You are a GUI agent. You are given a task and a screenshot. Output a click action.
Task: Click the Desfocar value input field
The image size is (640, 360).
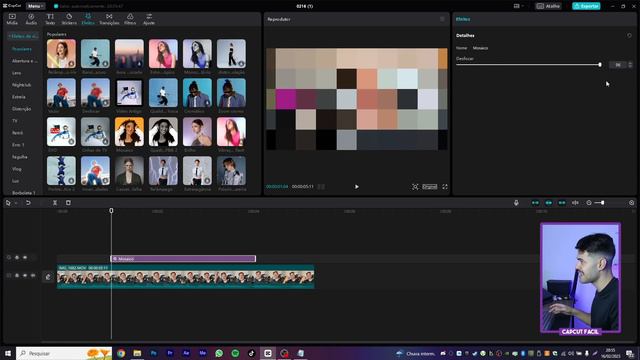tap(618, 65)
